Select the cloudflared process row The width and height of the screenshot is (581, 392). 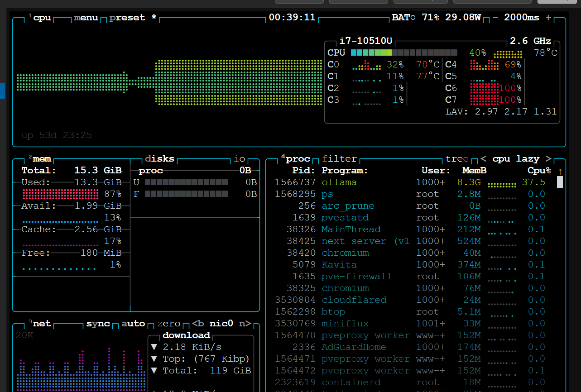pos(354,300)
